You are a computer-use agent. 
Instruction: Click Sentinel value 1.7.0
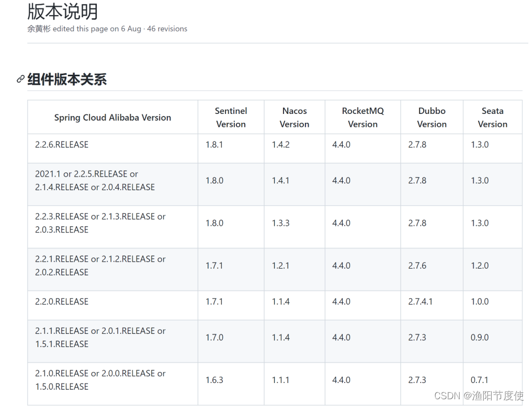[x=214, y=338]
